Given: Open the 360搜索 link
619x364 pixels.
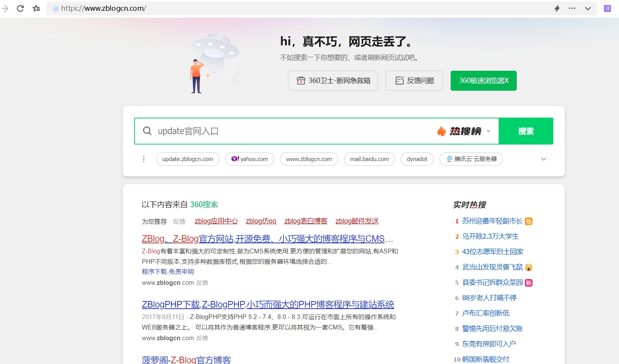Looking at the screenshot, I should (204, 204).
